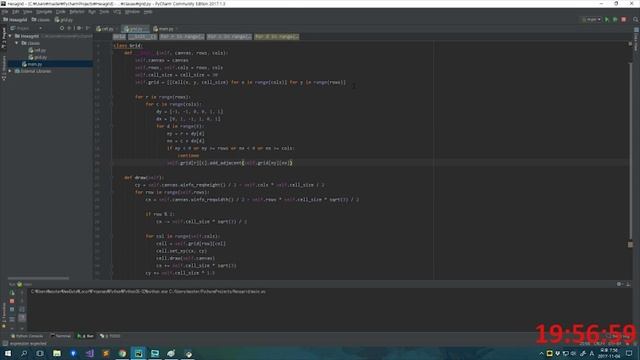Image resolution: width=640 pixels, height=360 pixels.
Task: Open Search Everywhere magnifier icon
Action: click(x=636, y=20)
